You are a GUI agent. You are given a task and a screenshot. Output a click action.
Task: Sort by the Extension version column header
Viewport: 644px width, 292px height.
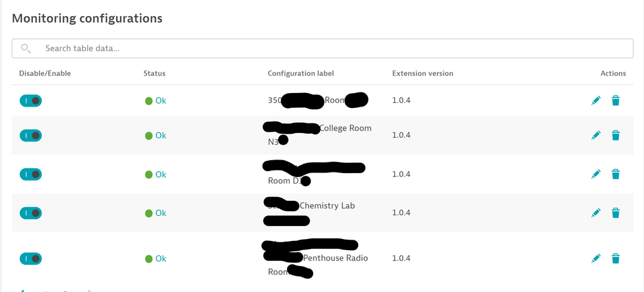(423, 74)
